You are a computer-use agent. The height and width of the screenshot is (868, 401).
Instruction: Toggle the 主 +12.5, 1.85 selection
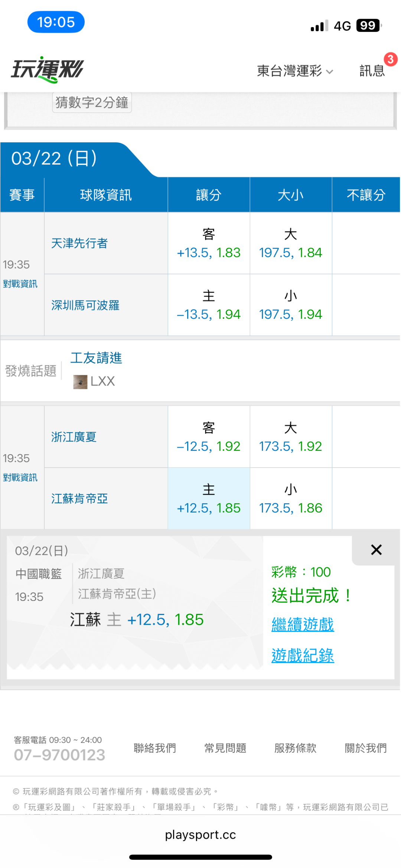[209, 498]
